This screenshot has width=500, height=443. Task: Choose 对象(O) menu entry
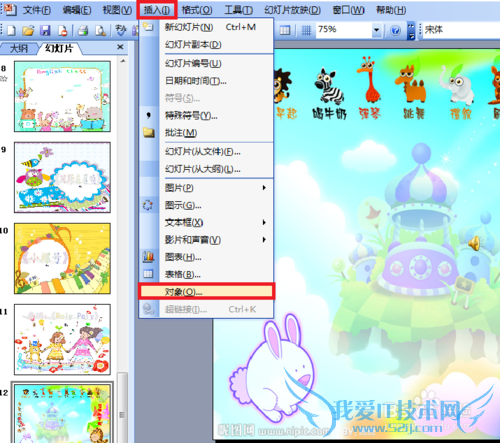click(x=206, y=292)
